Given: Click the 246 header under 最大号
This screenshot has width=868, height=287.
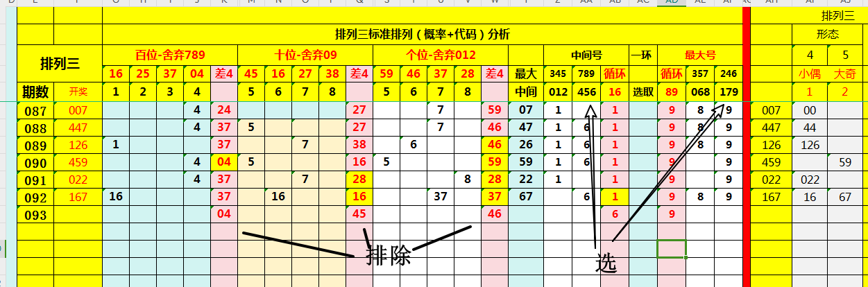Looking at the screenshot, I should [x=728, y=73].
